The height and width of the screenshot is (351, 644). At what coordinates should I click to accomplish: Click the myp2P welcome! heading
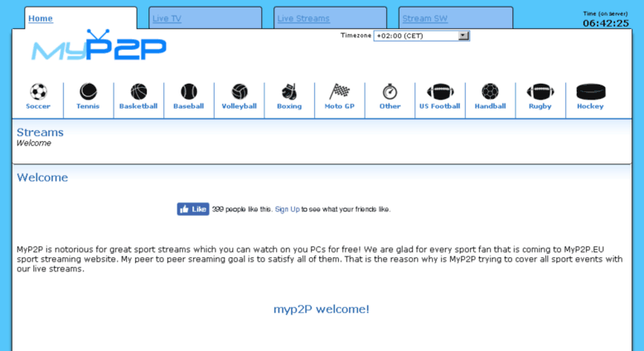[x=322, y=309]
